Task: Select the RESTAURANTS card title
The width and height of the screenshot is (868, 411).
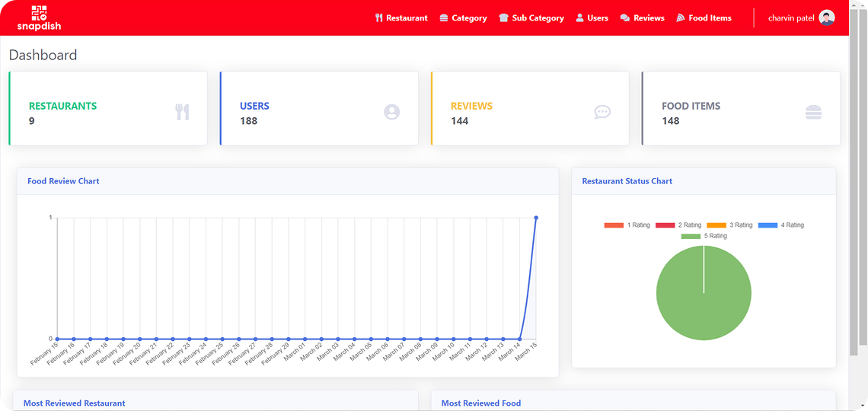Action: (62, 106)
